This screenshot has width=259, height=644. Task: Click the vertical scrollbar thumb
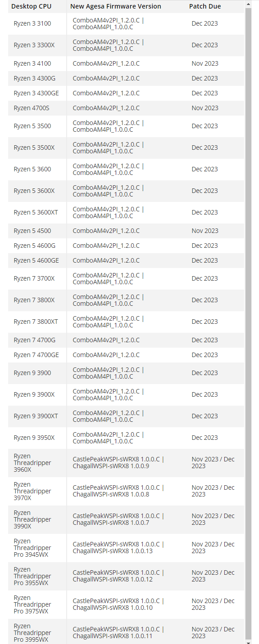248,324
